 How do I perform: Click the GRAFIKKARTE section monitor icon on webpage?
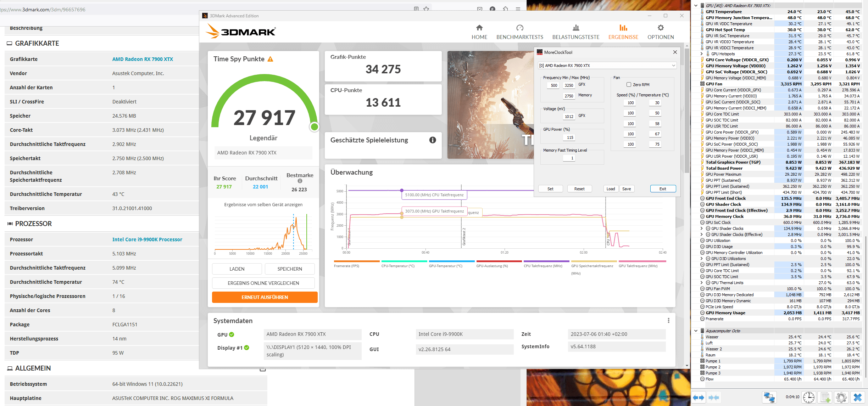coord(10,44)
